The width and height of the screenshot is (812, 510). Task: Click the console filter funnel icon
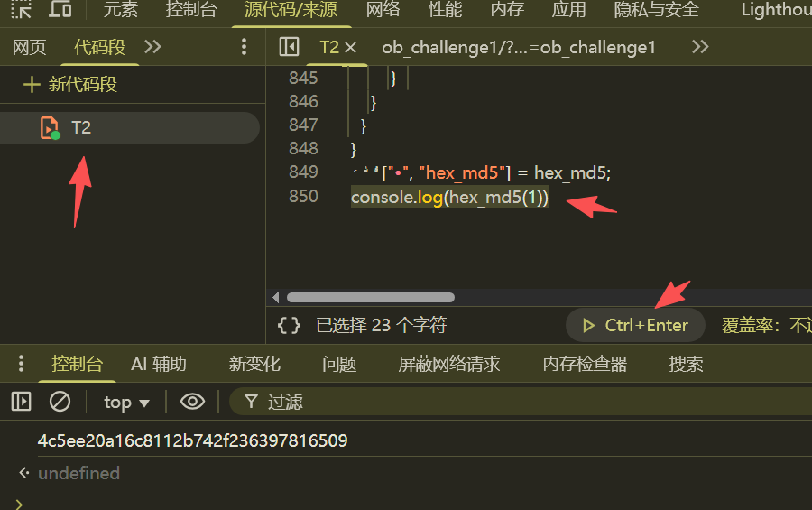point(251,402)
